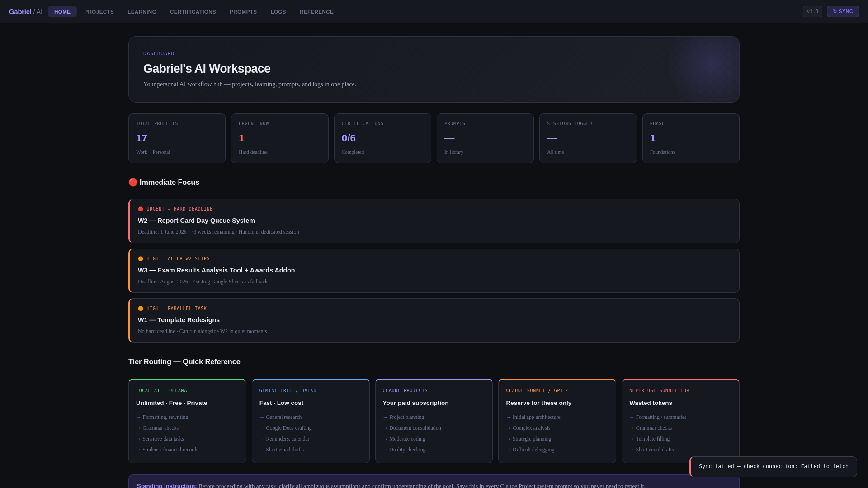The image size is (868, 488).
Task: Open the Urgent Now stat card
Action: tap(279, 138)
